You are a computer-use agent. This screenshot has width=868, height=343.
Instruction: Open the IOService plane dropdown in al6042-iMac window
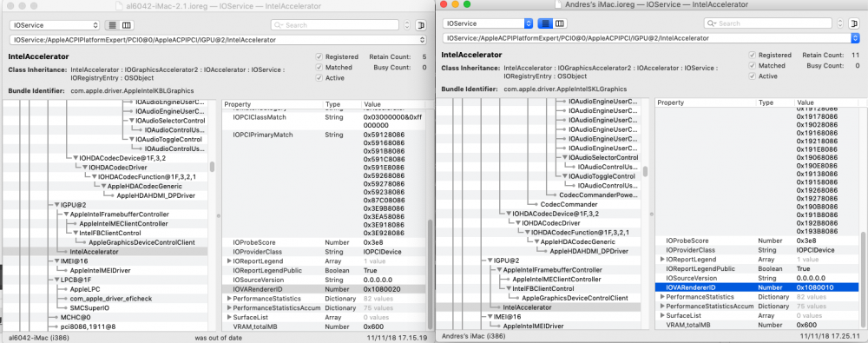tap(54, 25)
